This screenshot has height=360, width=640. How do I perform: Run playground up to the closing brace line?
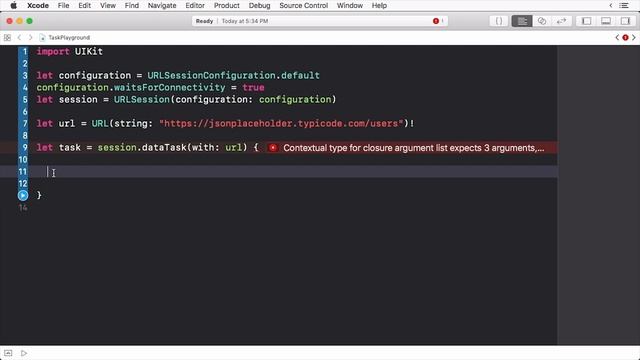(x=23, y=196)
